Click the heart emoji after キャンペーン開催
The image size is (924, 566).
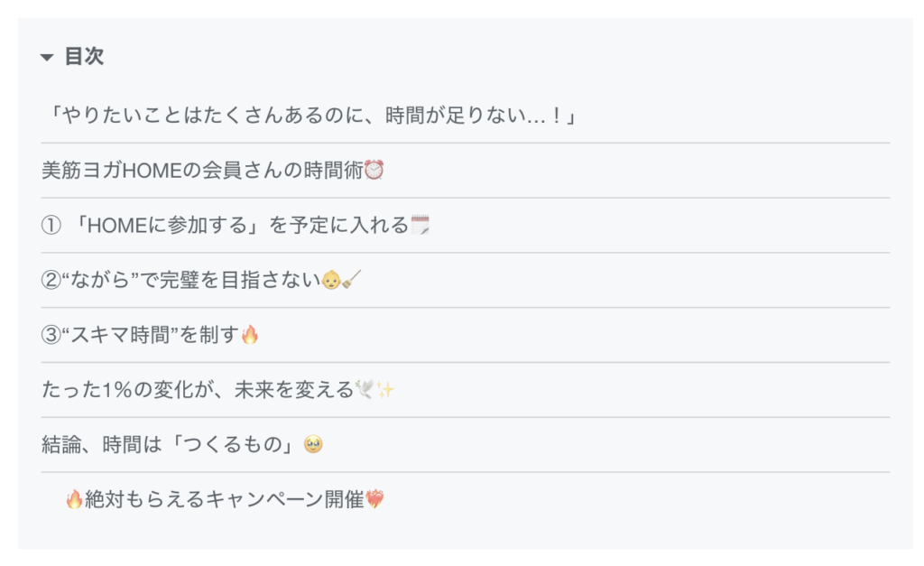click(374, 499)
